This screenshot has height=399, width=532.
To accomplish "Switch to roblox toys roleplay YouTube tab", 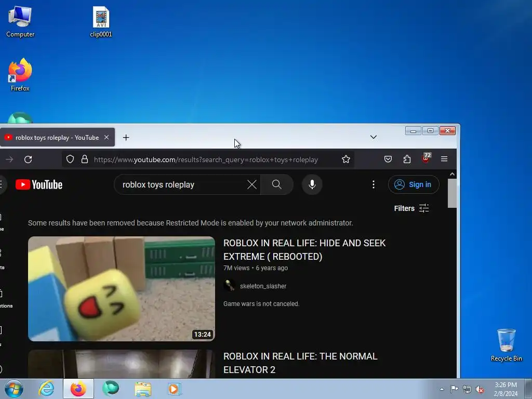I will [57, 137].
